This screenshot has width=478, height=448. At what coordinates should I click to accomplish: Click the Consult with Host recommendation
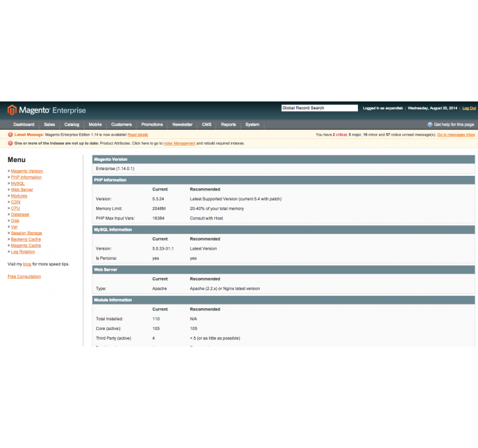pos(206,218)
